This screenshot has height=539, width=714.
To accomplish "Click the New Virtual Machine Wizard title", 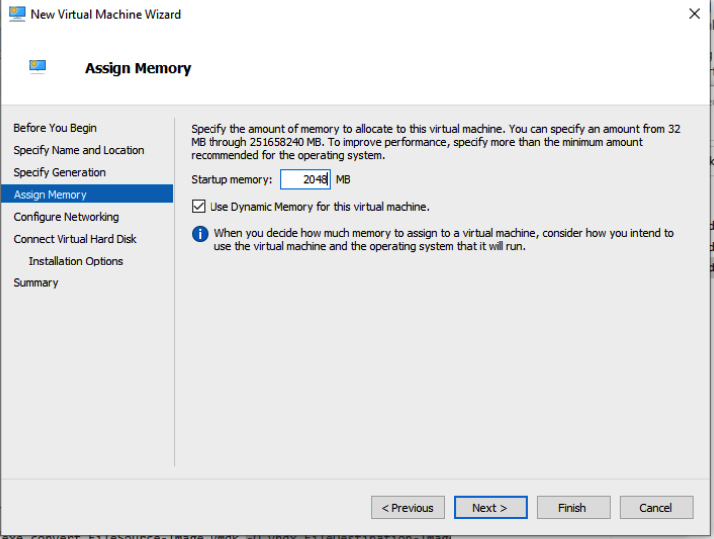I will pos(106,15).
